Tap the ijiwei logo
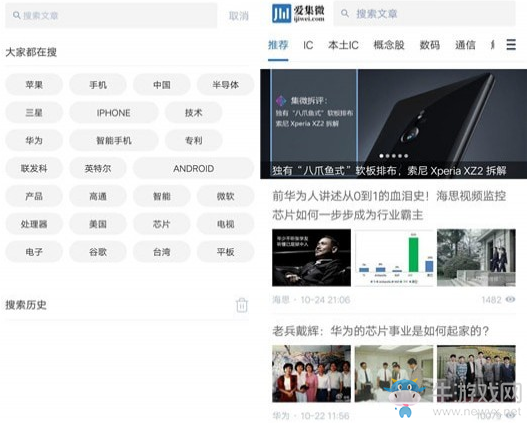 click(x=298, y=14)
